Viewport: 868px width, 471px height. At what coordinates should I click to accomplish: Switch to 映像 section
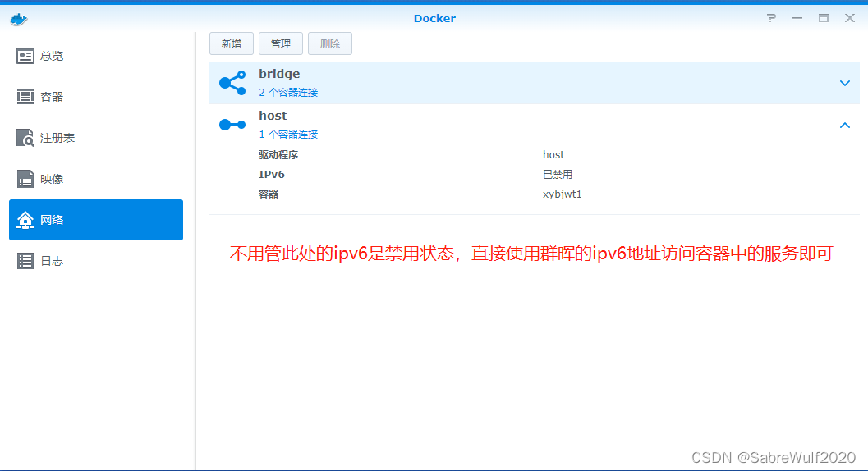pos(96,179)
